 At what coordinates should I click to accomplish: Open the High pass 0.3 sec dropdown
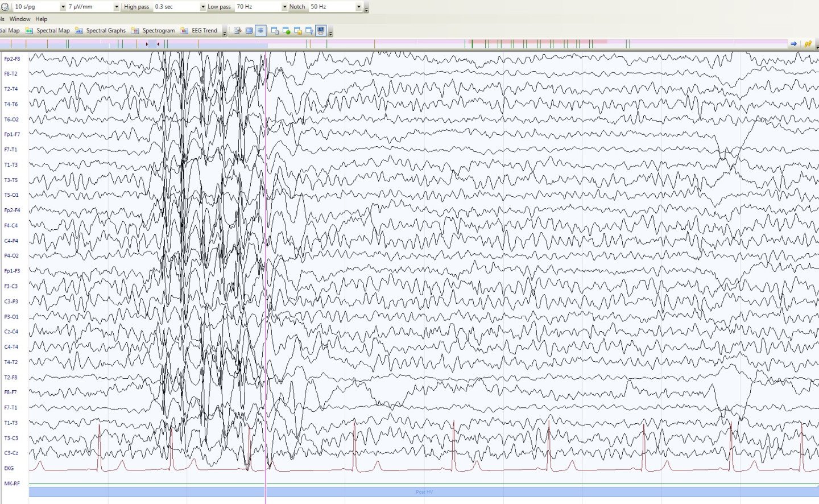pyautogui.click(x=203, y=7)
